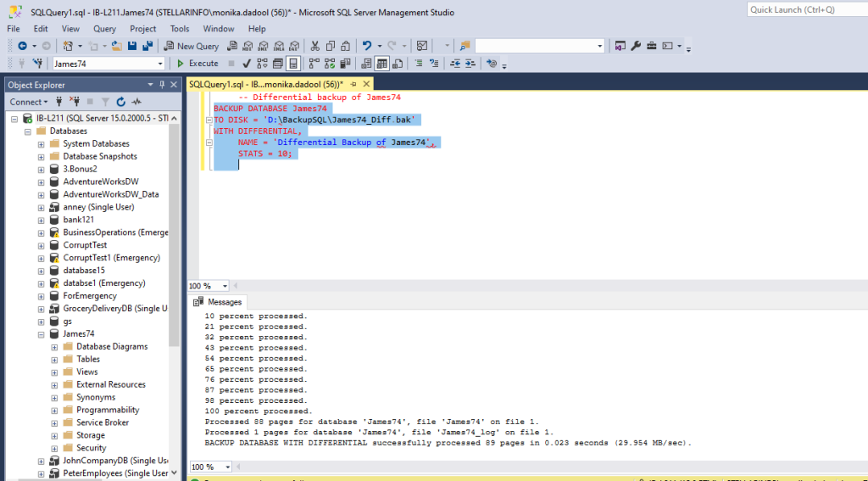Open the Toolbox icon

(x=652, y=46)
